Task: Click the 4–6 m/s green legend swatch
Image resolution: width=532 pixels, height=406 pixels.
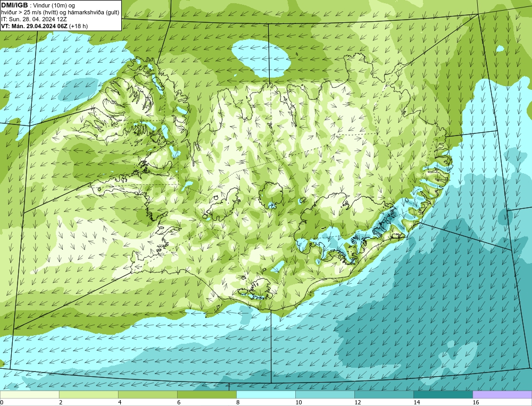Action: click(147, 394)
